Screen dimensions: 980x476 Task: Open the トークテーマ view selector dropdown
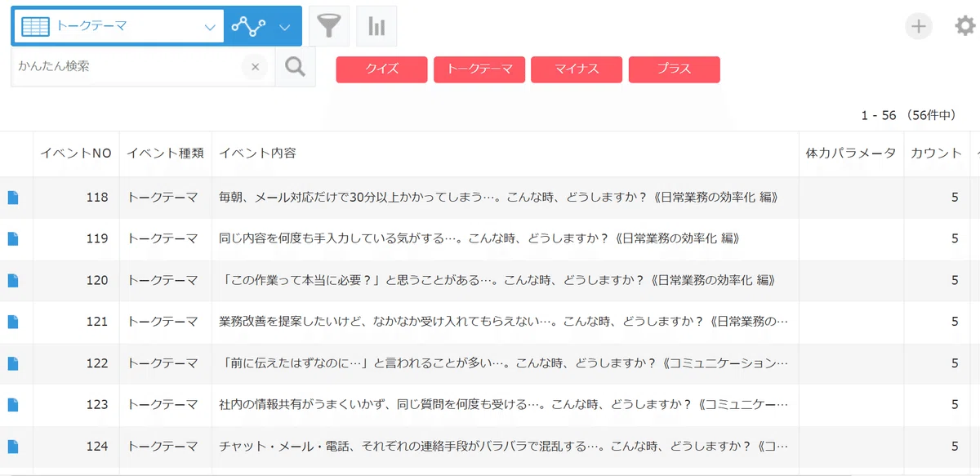pyautogui.click(x=118, y=26)
